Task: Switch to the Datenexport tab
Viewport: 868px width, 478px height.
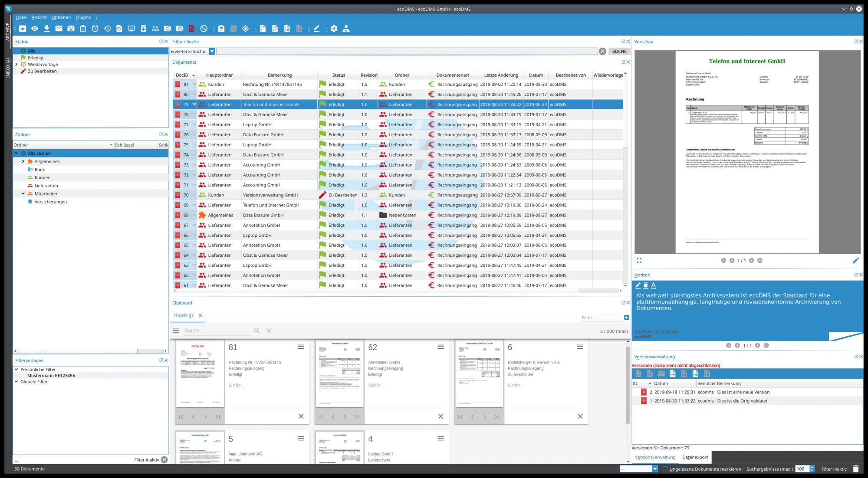Action: click(x=695, y=457)
